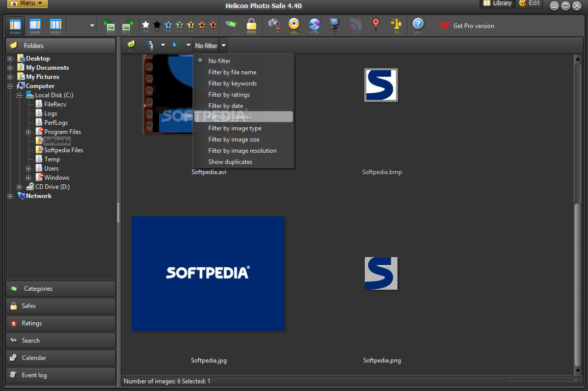Collapse the Computer tree node

click(10, 86)
